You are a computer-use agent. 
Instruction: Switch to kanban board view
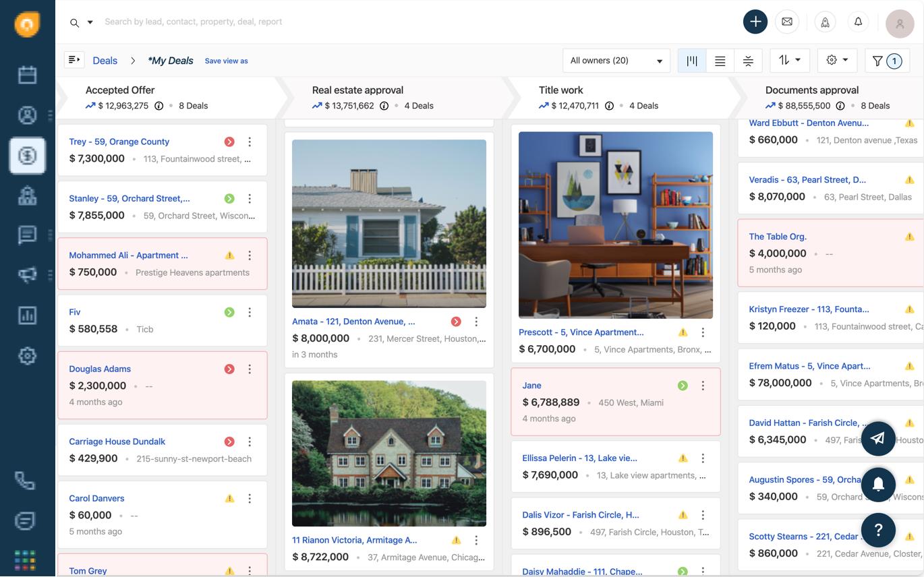point(692,61)
